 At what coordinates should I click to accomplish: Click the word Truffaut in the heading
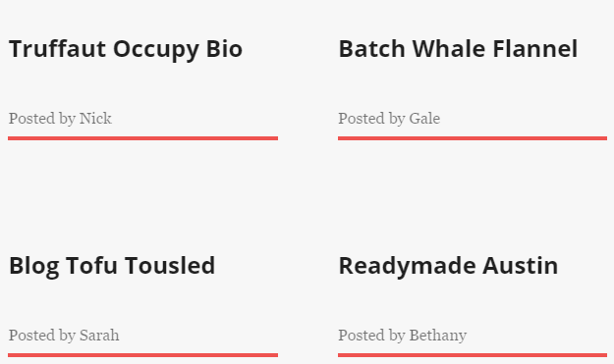(x=57, y=49)
